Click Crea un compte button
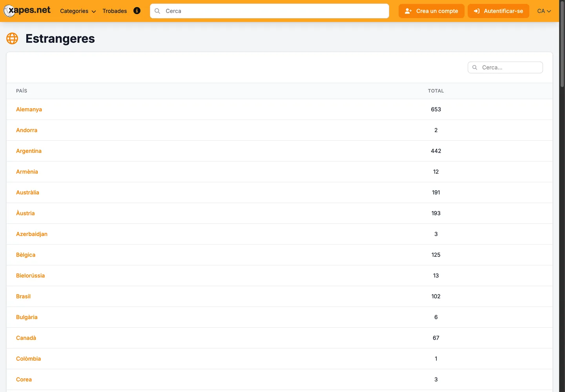Viewport: 565px width, 392px height. coord(432,11)
